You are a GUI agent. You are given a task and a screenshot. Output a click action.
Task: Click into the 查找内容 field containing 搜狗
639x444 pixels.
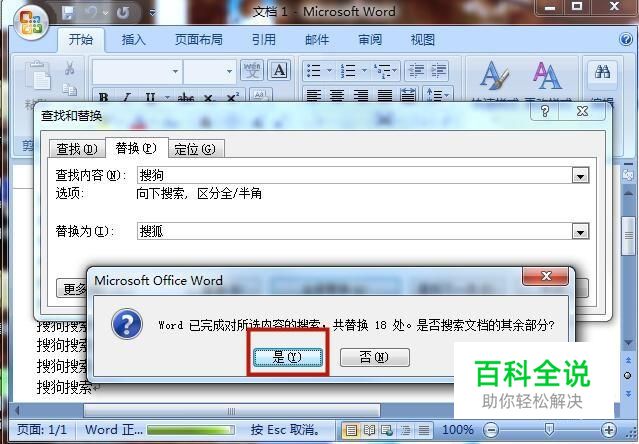pyautogui.click(x=355, y=176)
